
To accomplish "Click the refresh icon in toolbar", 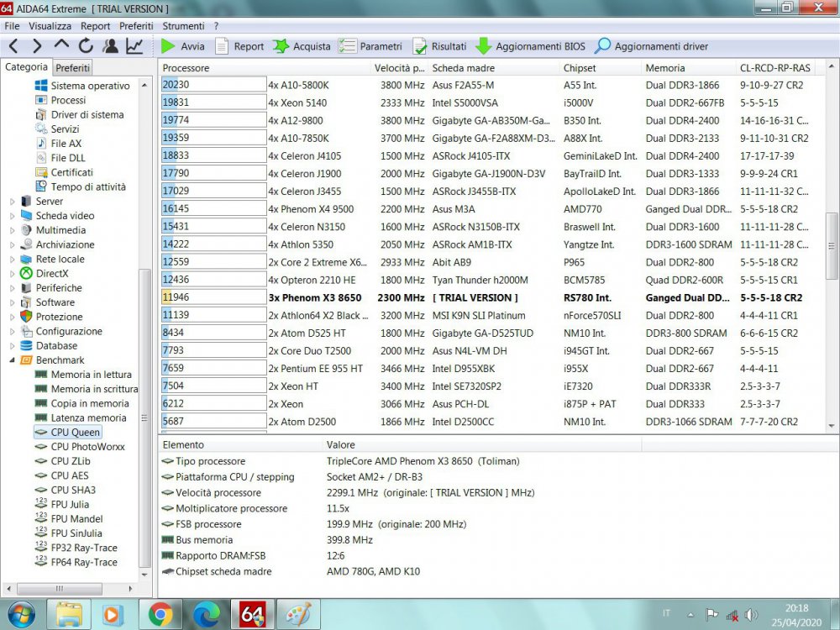I will tap(86, 46).
